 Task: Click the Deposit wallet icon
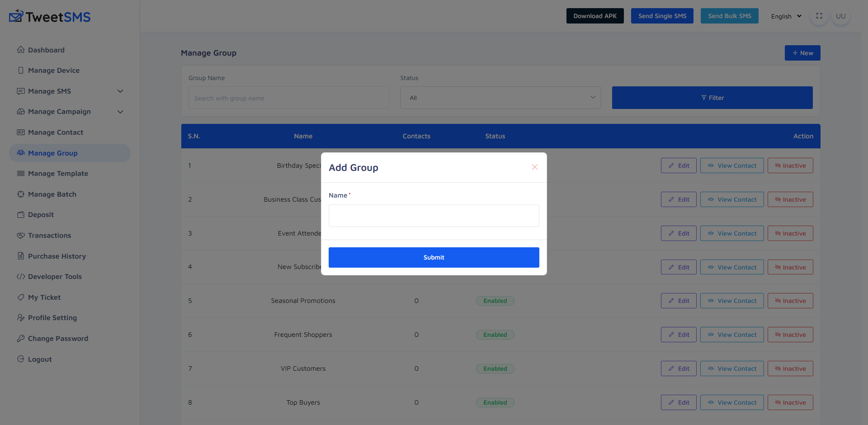coord(21,214)
